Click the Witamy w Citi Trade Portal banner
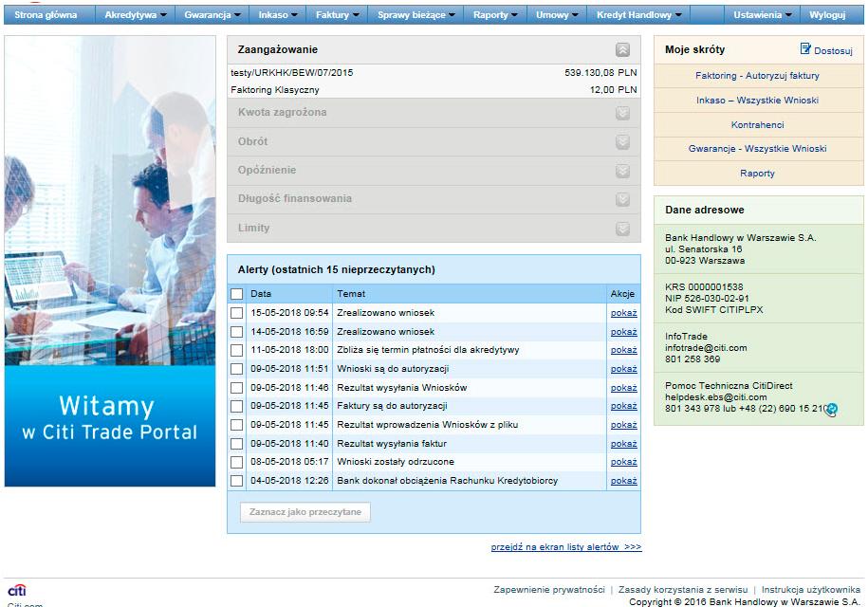Viewport: 868px width, 607px height. (x=110, y=261)
